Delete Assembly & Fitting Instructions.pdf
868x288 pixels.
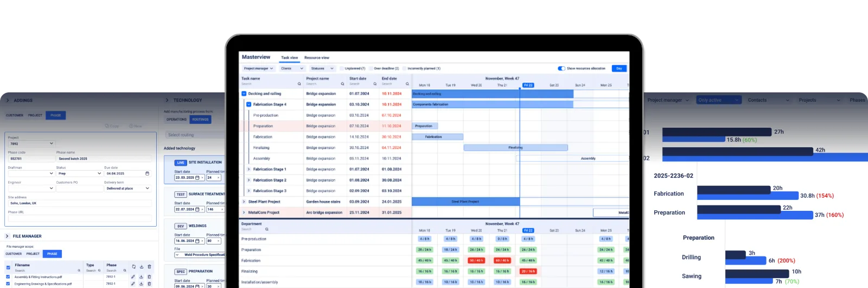coord(150,277)
